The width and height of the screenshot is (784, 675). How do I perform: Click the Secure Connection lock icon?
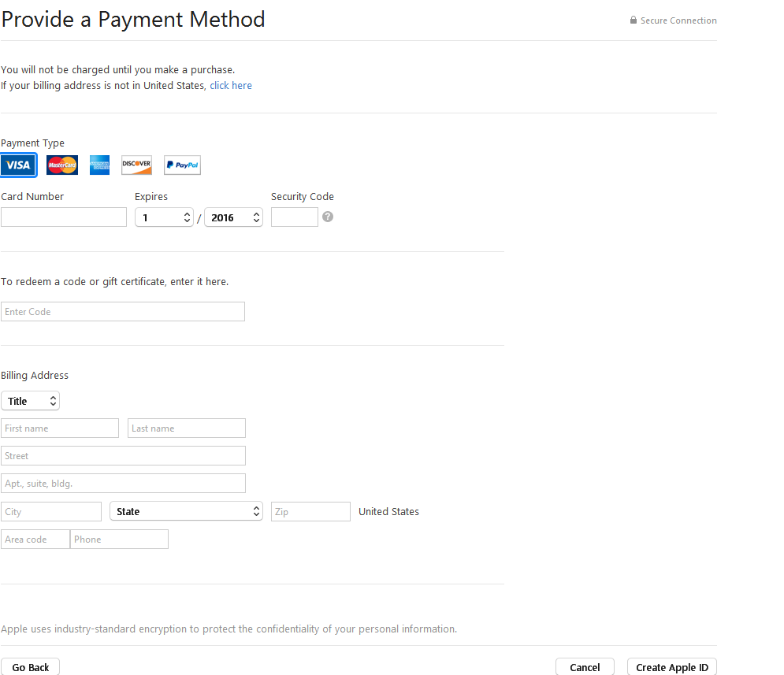coord(633,20)
